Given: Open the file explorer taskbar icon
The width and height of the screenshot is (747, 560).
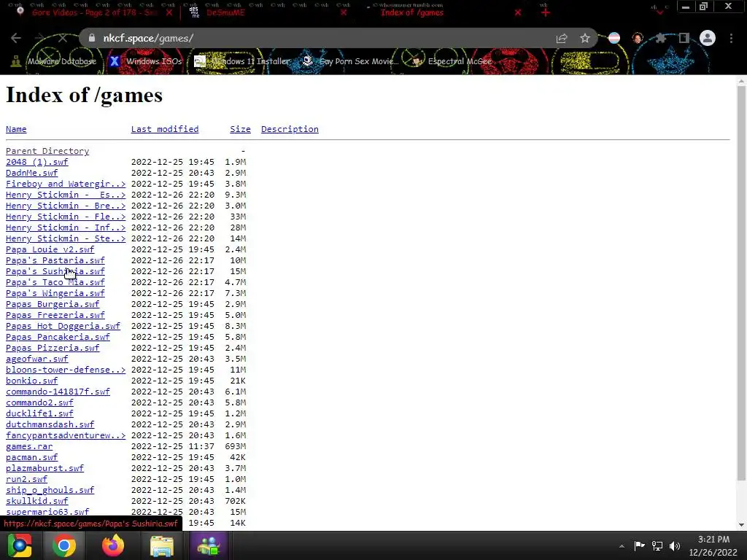Looking at the screenshot, I should (x=161, y=545).
